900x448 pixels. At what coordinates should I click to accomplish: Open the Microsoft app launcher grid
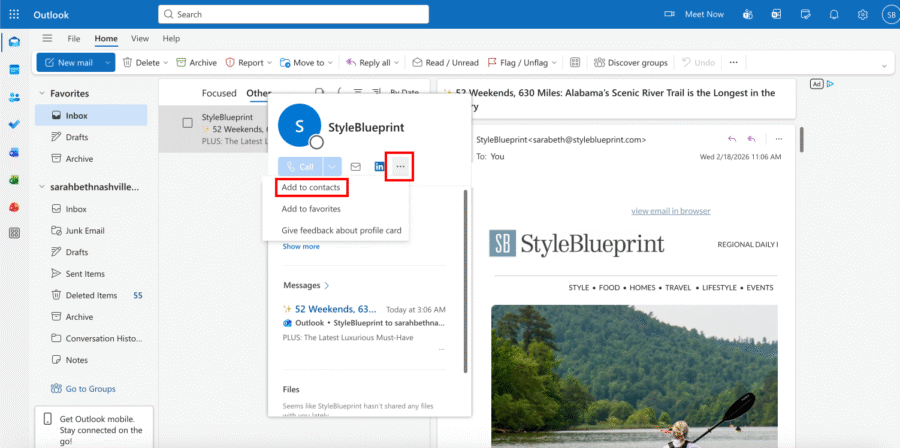[x=14, y=14]
